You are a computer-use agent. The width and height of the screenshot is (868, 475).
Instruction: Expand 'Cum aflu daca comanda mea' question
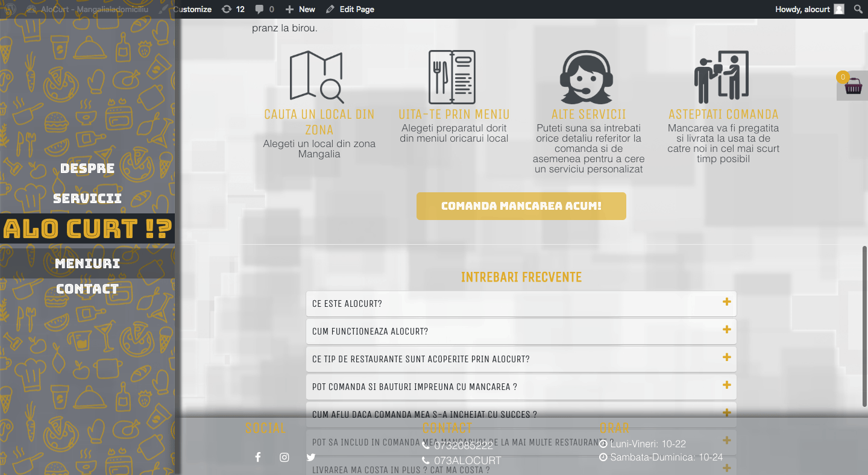(521, 415)
